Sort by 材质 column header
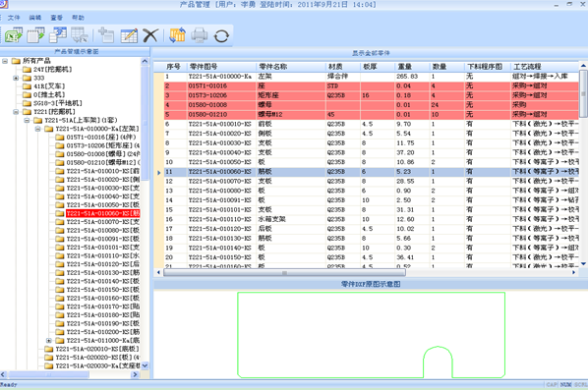Screen dimensions: 588x390 click(x=343, y=67)
